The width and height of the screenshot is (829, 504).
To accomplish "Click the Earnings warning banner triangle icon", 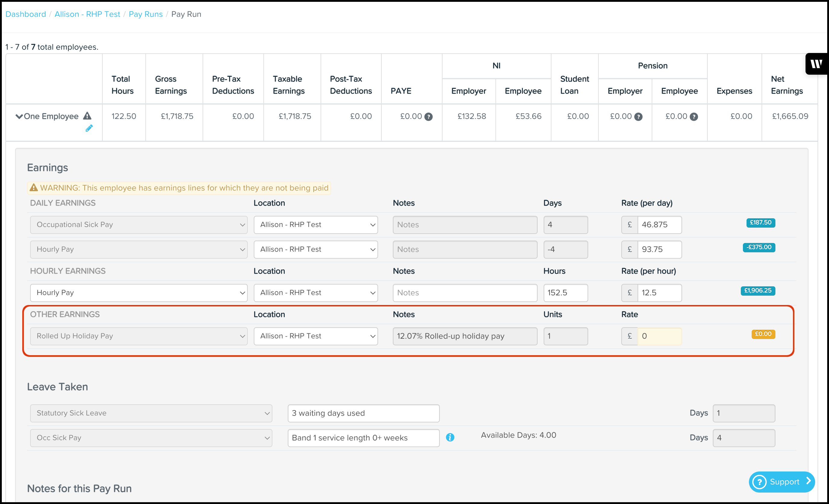I will [x=34, y=188].
